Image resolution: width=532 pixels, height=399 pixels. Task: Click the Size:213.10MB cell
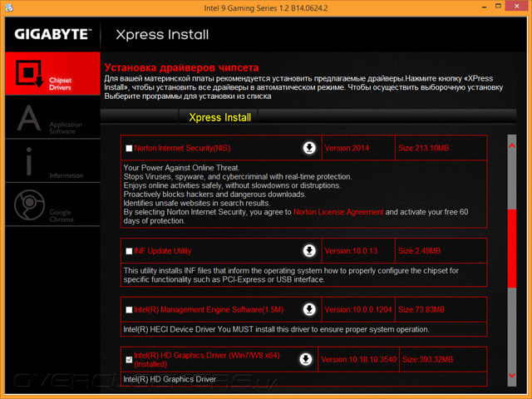pyautogui.click(x=441, y=148)
